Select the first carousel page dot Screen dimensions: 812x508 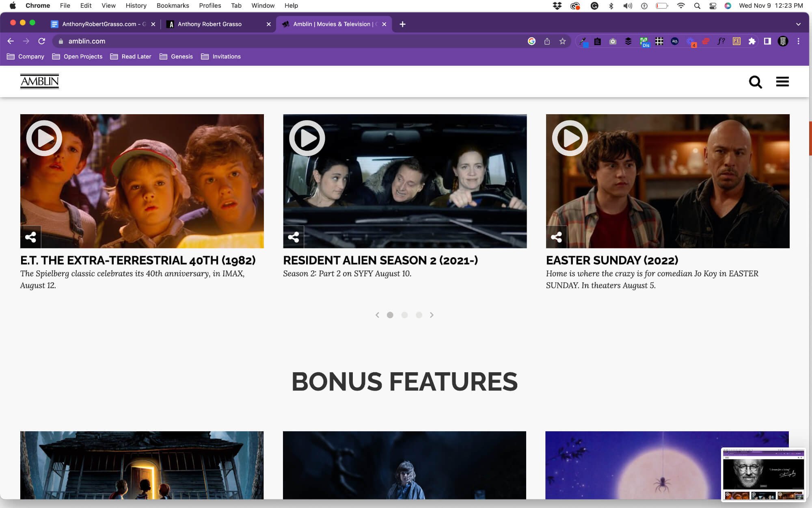click(390, 315)
